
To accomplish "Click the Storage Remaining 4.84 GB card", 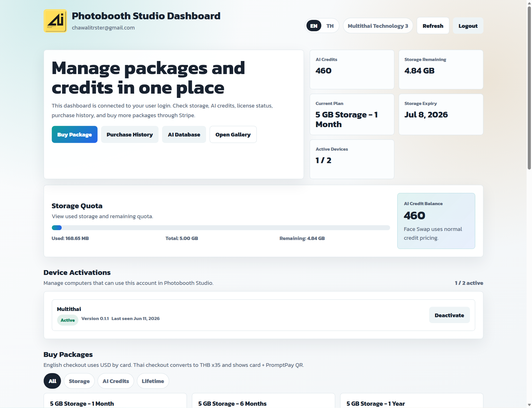I will pos(441,70).
